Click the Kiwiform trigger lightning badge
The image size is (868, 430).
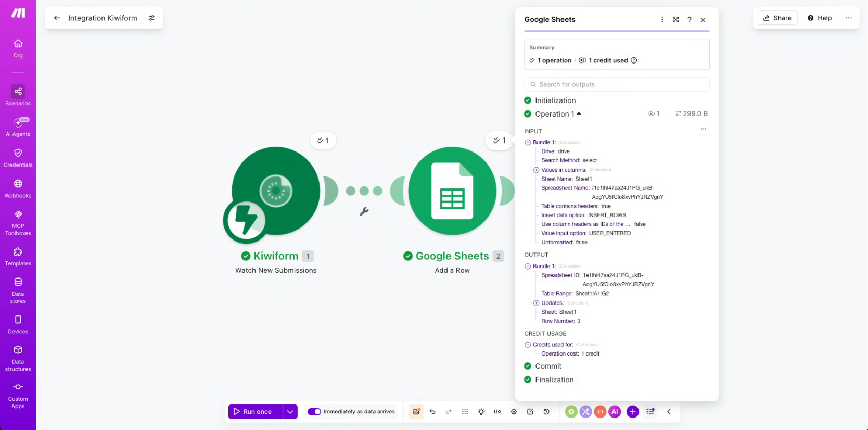pos(244,221)
